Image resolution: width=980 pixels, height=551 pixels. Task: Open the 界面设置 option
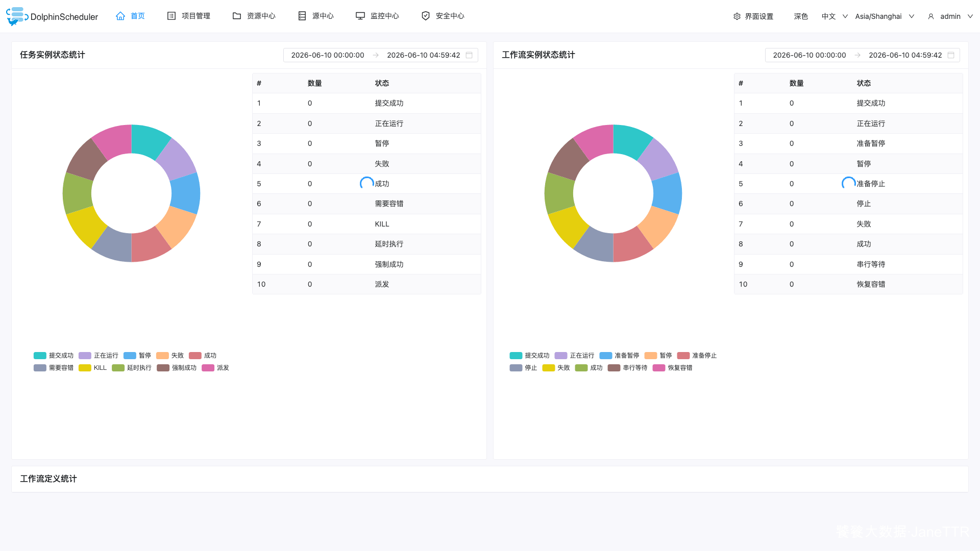(753, 16)
